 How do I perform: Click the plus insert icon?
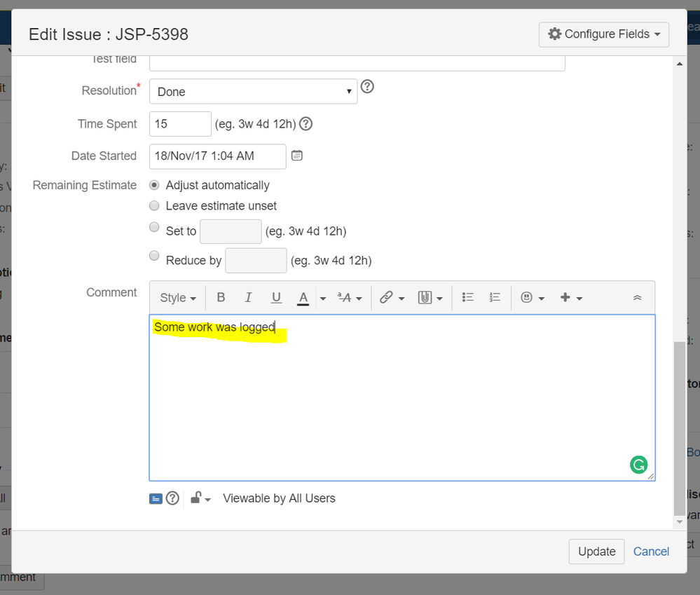pyautogui.click(x=565, y=297)
